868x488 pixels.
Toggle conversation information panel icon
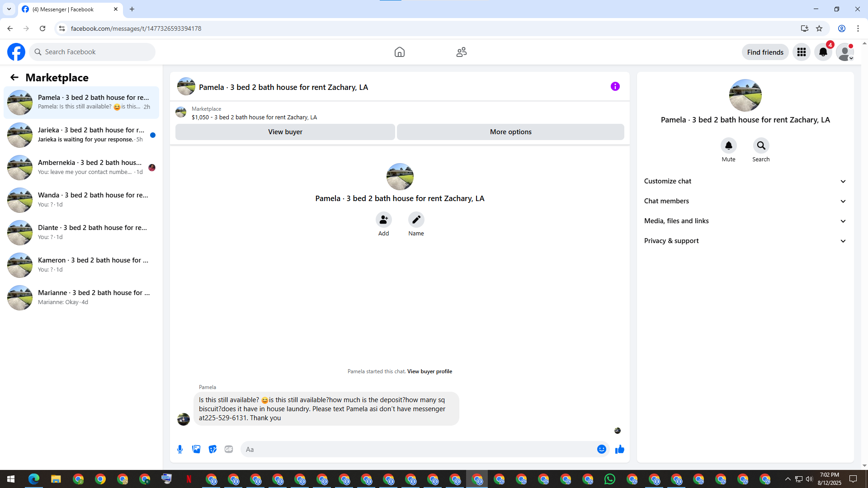click(x=615, y=86)
